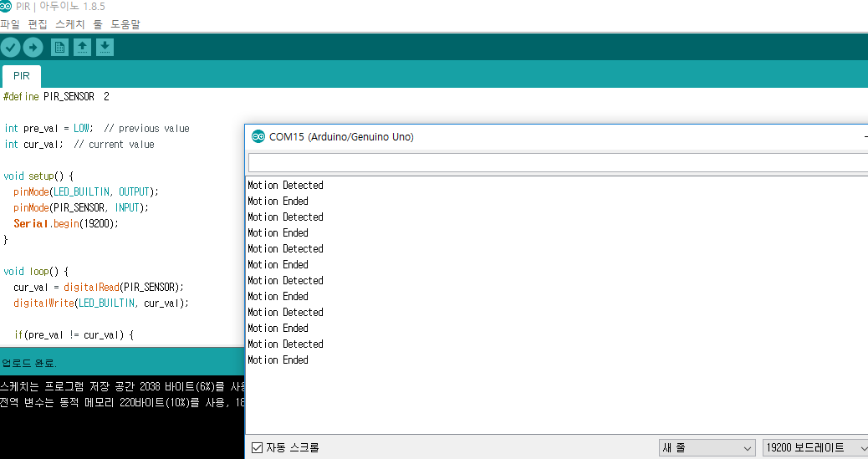Click the Verify sketch checkmark icon
This screenshot has height=459, width=868.
[x=11, y=47]
